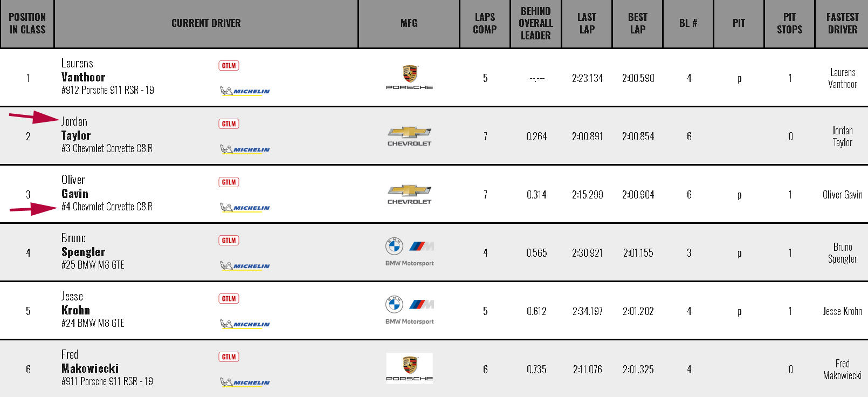Click the Porsche logo in Vanthoor's row
This screenshot has height=397, width=868.
[x=409, y=78]
